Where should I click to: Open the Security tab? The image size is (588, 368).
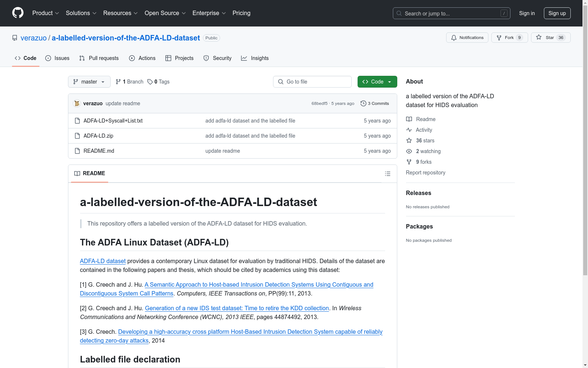pyautogui.click(x=218, y=58)
